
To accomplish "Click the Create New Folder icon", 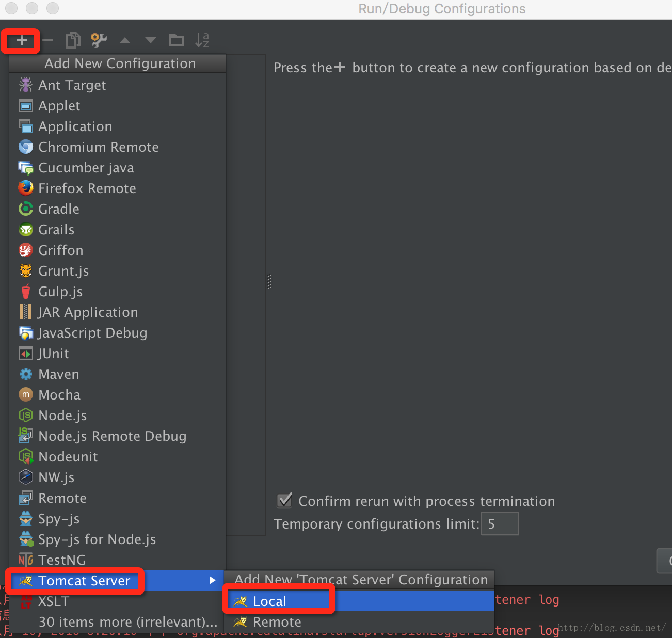I will 177,40.
